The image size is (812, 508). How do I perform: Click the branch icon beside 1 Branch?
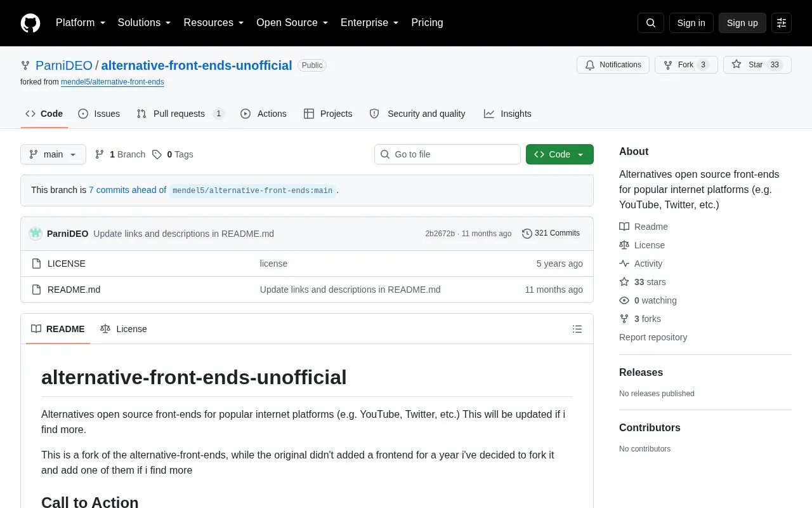click(100, 154)
